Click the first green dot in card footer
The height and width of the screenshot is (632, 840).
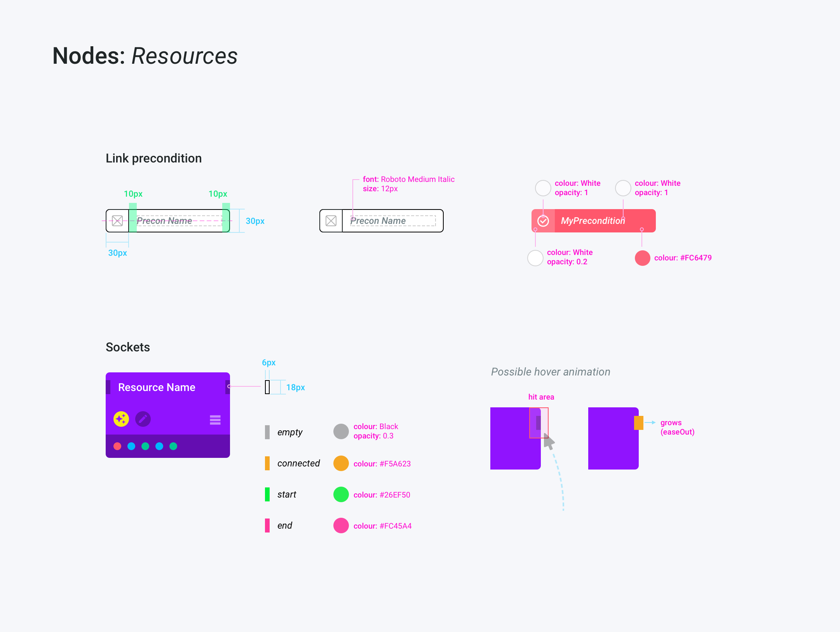coord(145,446)
